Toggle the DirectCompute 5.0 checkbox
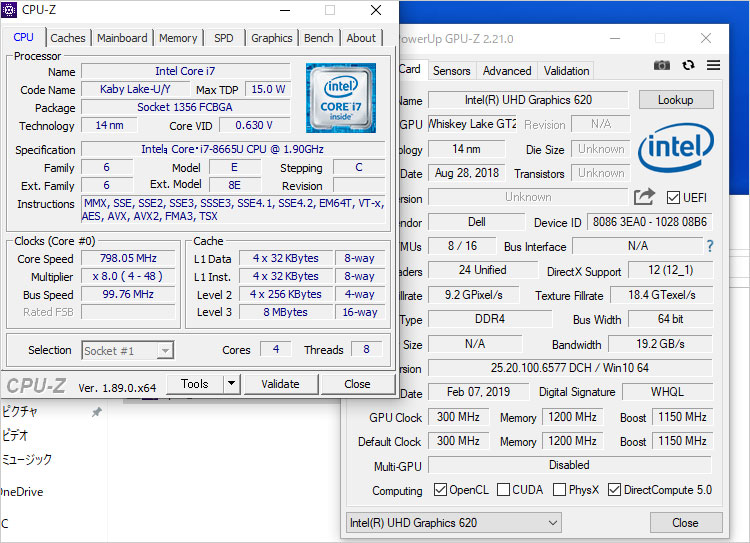This screenshot has height=543, width=750. pyautogui.click(x=614, y=489)
